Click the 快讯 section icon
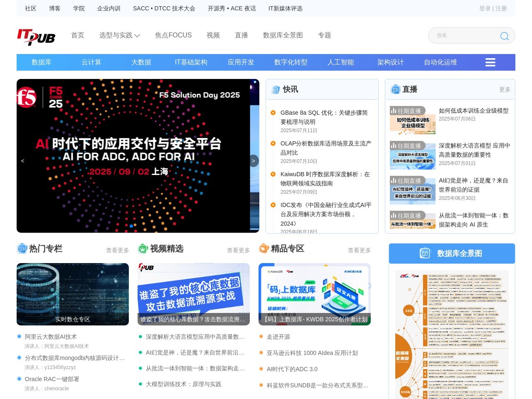 (x=275, y=89)
